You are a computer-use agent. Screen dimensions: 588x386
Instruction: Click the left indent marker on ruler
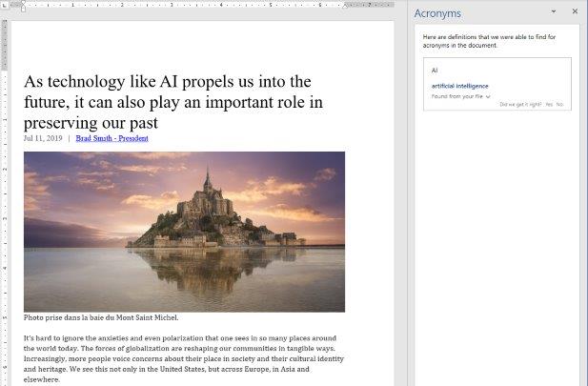pos(25,6)
